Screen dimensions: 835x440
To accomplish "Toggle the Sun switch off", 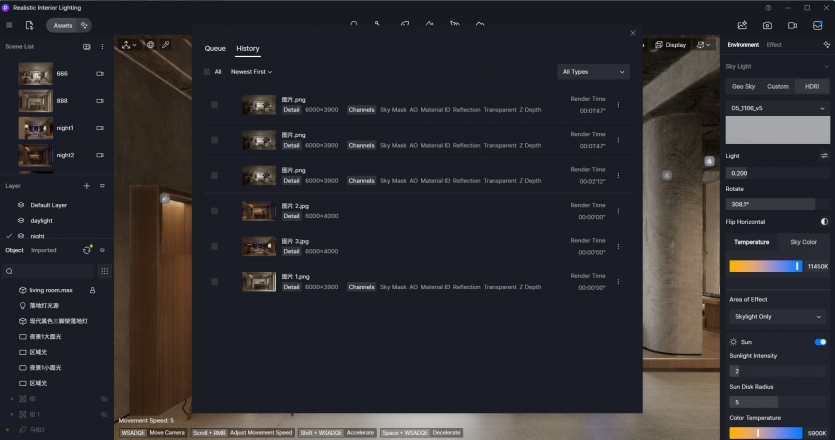I will coord(820,342).
